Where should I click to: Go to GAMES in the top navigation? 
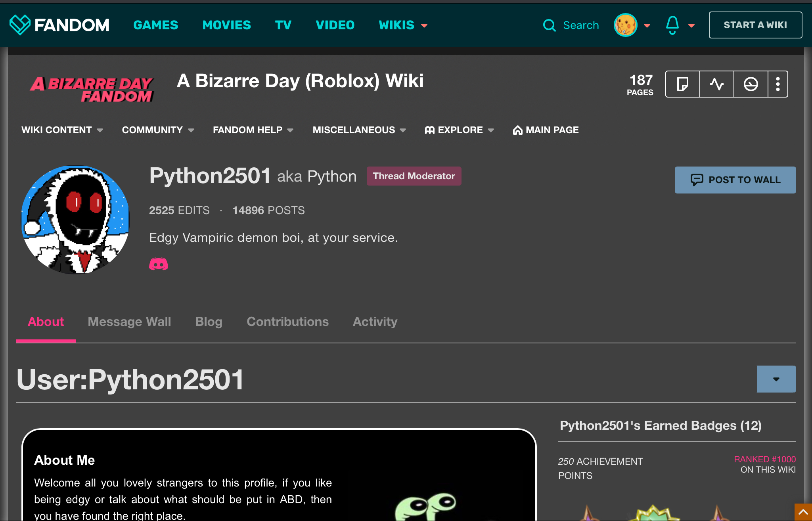point(156,25)
